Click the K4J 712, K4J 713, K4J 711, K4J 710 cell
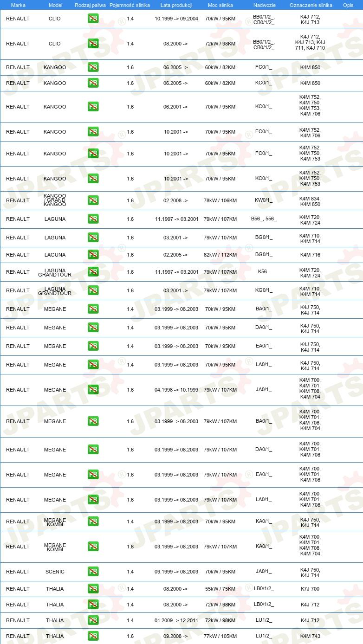The height and width of the screenshot is (644, 363). coord(310,42)
